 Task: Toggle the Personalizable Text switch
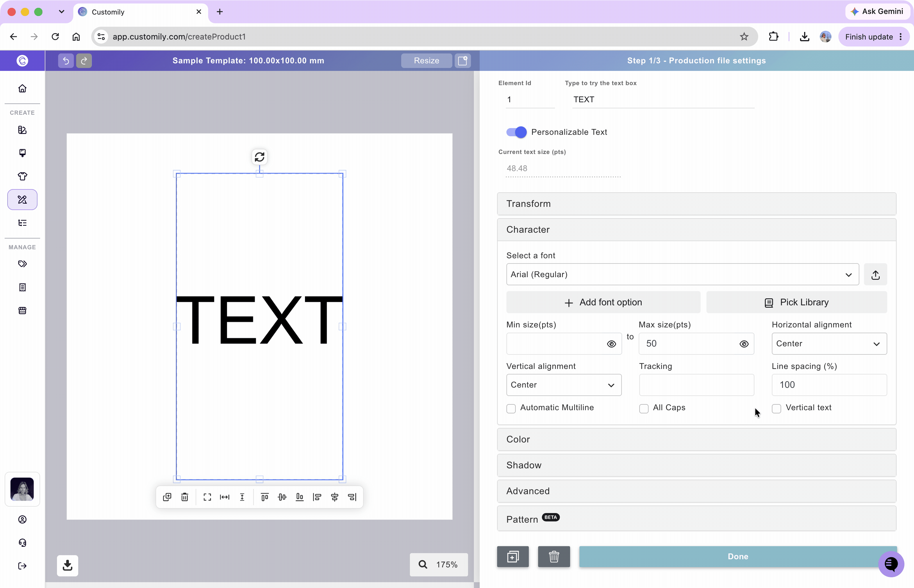pos(516,132)
